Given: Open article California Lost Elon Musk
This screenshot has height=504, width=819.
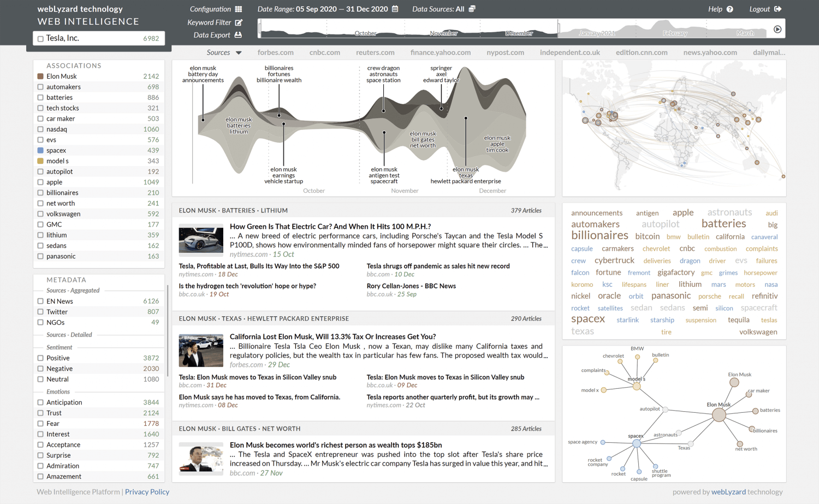Looking at the screenshot, I should coord(333,336).
